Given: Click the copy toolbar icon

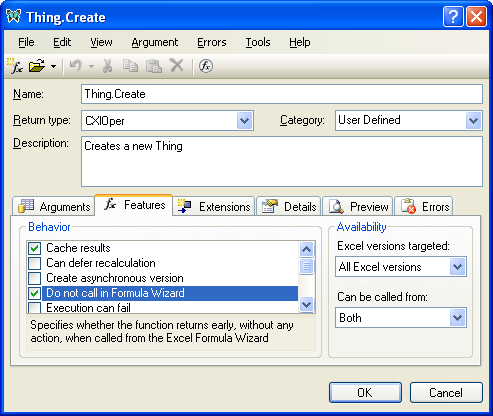Looking at the screenshot, I should click(130, 66).
